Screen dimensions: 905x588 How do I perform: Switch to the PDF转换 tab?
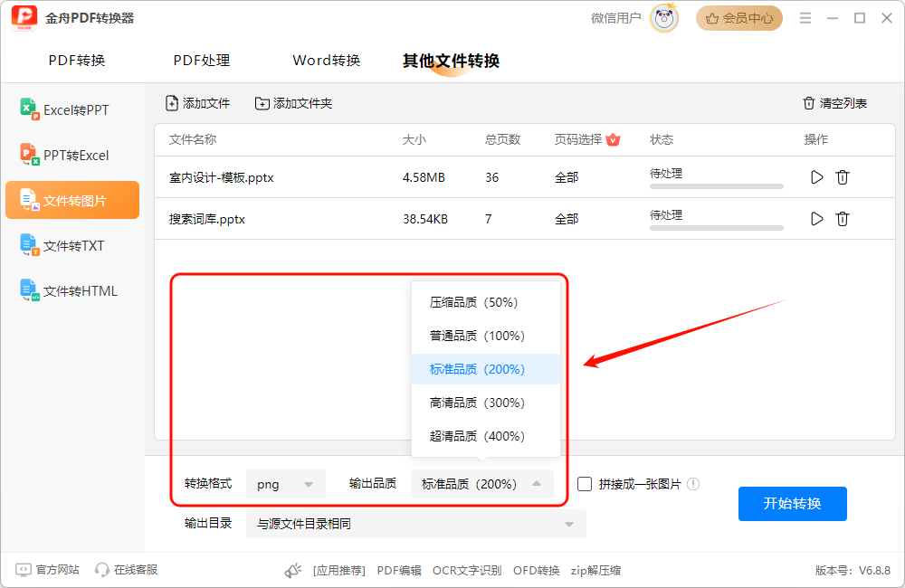tap(77, 61)
